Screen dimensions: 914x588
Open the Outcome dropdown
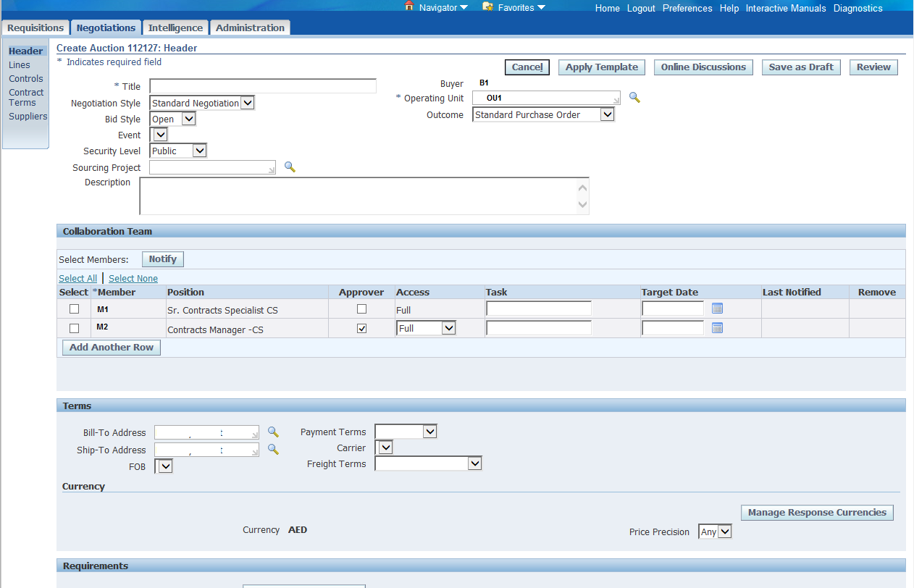(607, 114)
